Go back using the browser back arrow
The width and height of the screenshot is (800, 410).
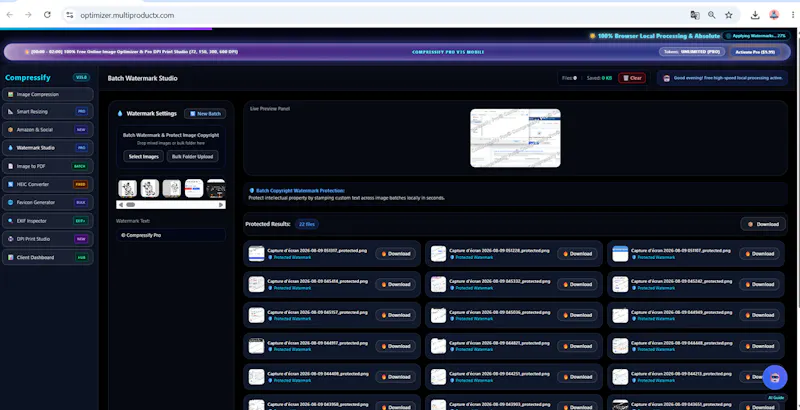(x=10, y=15)
